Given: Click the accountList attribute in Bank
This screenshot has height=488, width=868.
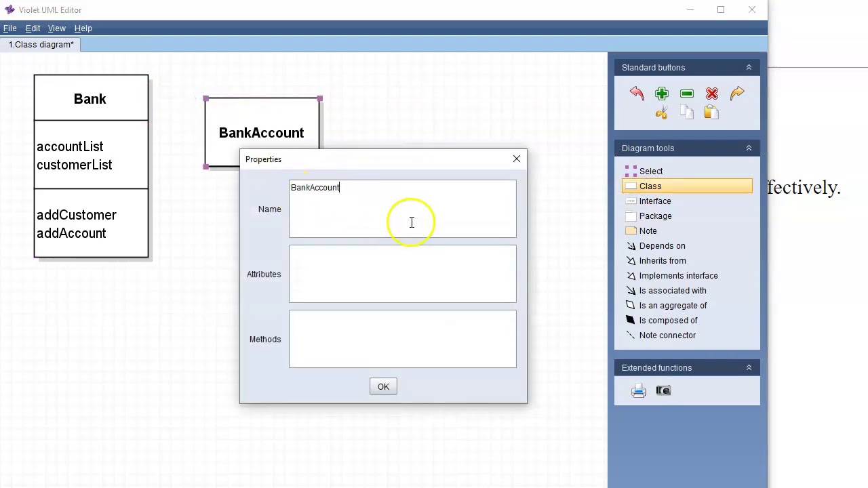Looking at the screenshot, I should (x=70, y=146).
